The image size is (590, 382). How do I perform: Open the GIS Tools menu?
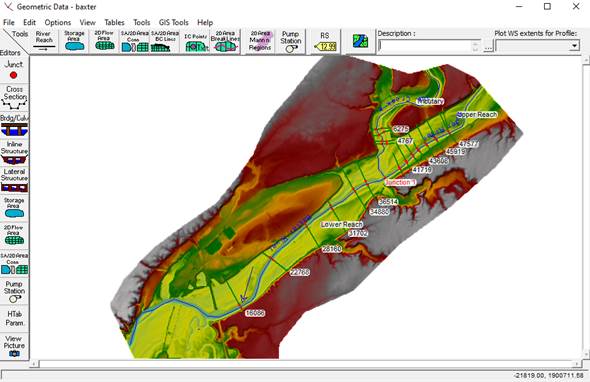coord(173,22)
